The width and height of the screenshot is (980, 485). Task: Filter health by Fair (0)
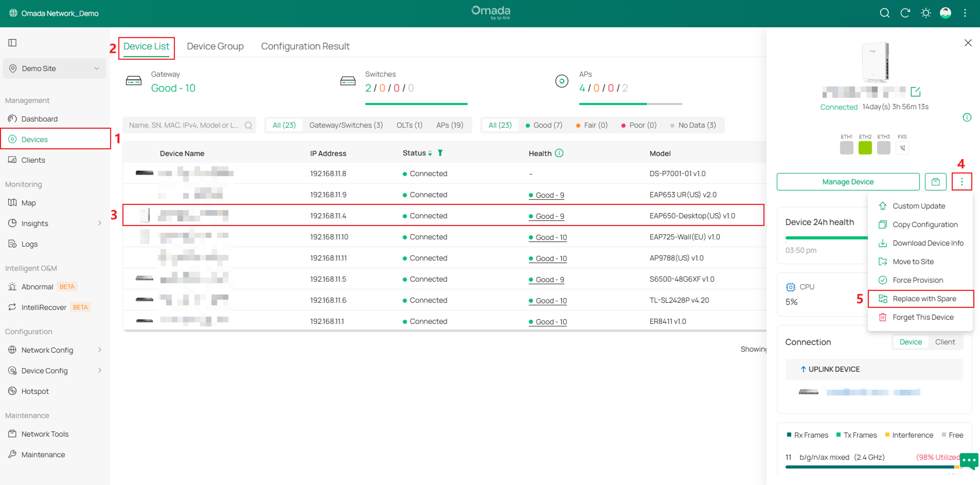pos(592,125)
